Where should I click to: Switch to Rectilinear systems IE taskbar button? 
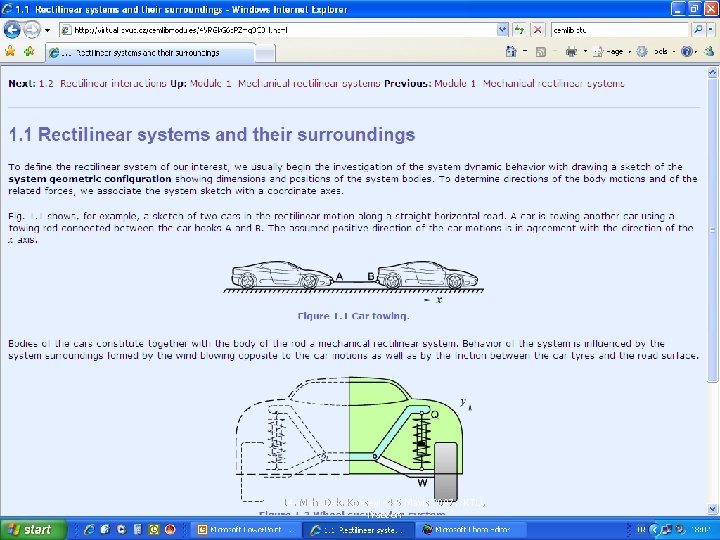(358, 530)
